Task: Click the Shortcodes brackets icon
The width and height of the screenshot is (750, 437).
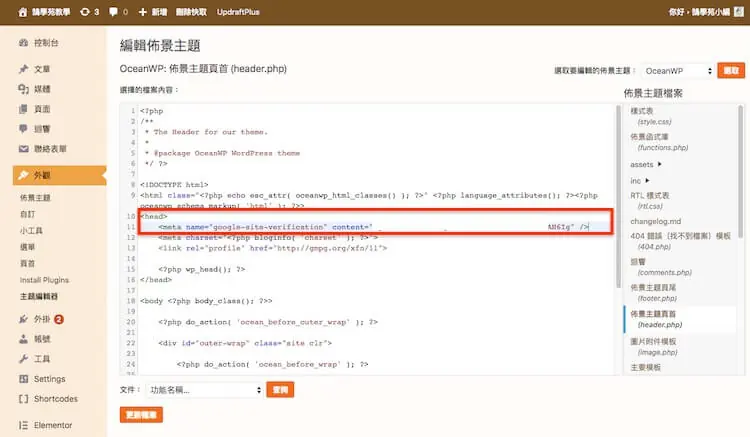Action: pyautogui.click(x=23, y=399)
